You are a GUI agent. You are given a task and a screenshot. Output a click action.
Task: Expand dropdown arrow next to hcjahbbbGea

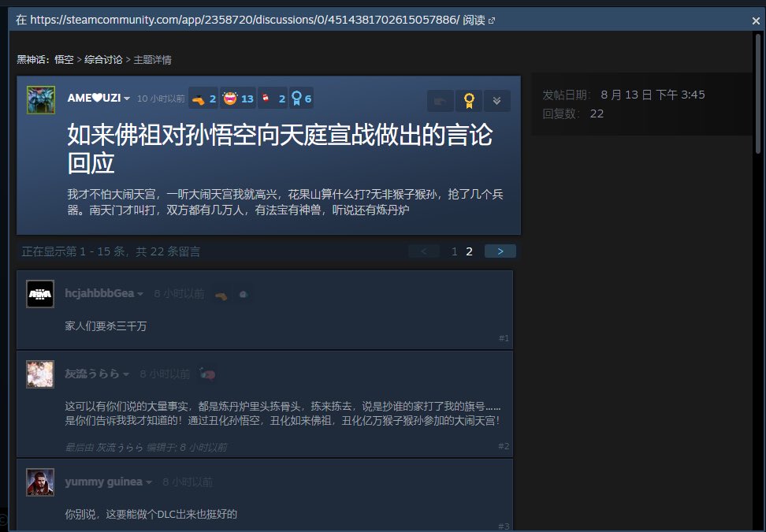(140, 294)
